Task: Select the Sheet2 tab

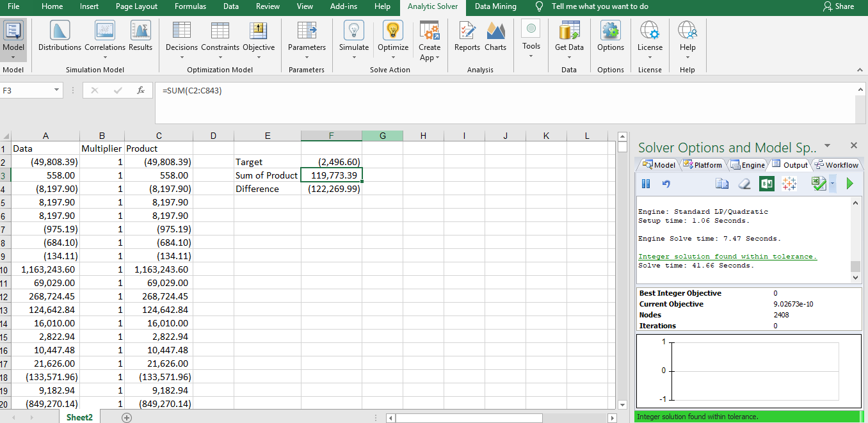Action: (80, 417)
